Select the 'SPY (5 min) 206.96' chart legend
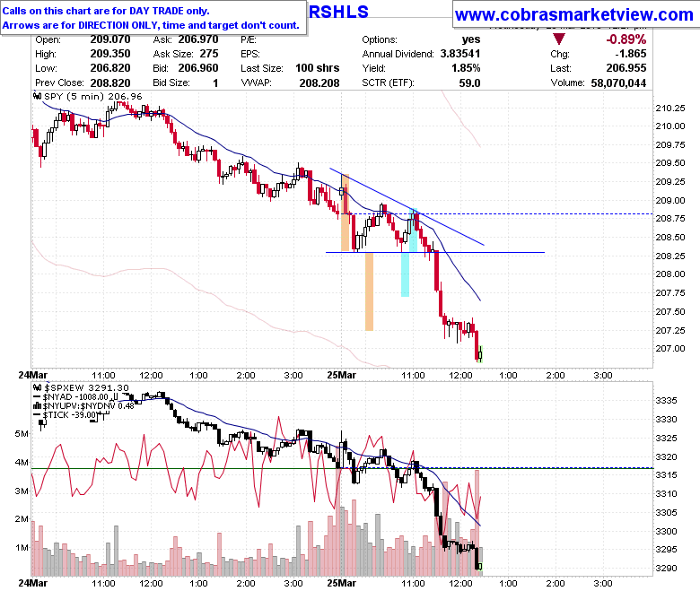Viewport: 700px width, 591px height. [x=92, y=96]
